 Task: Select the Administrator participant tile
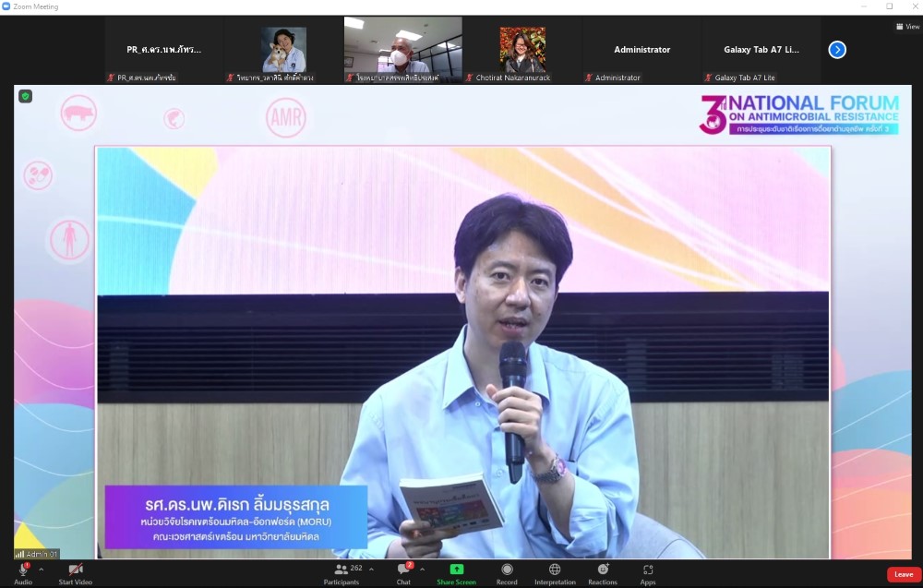(641, 50)
